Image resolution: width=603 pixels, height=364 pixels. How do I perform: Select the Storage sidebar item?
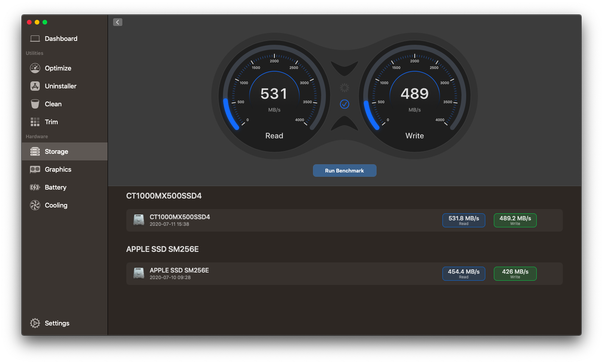[65, 151]
